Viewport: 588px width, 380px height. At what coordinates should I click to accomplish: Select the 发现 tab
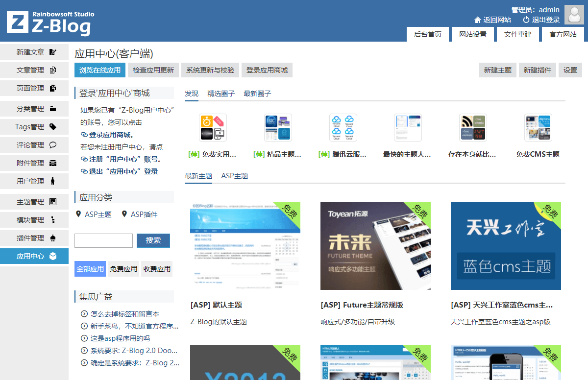pyautogui.click(x=192, y=94)
